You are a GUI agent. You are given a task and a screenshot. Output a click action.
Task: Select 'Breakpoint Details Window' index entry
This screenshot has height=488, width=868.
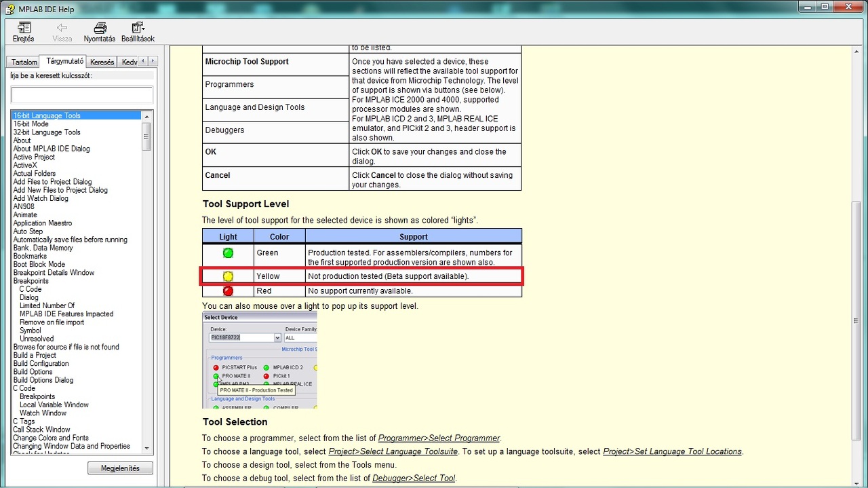pos(54,273)
